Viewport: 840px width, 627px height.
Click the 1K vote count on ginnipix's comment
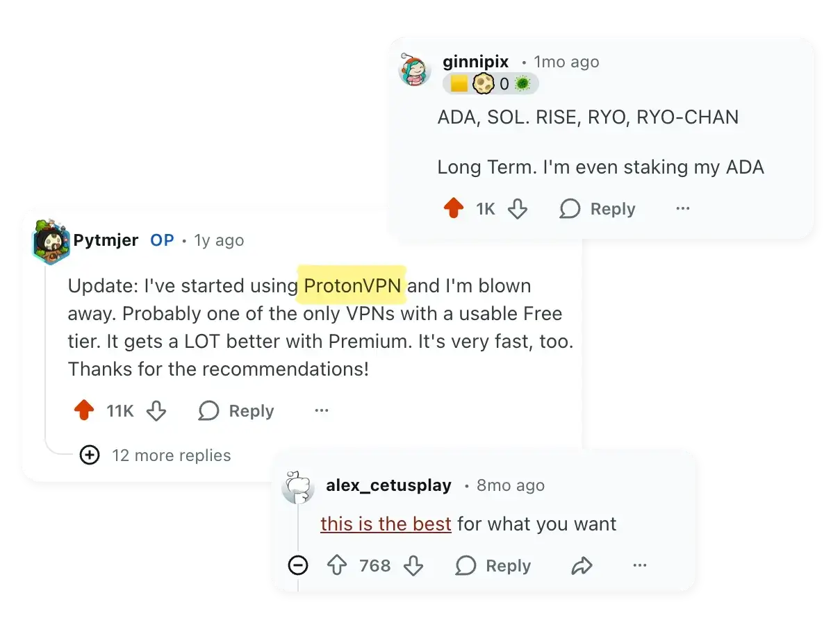click(x=485, y=208)
